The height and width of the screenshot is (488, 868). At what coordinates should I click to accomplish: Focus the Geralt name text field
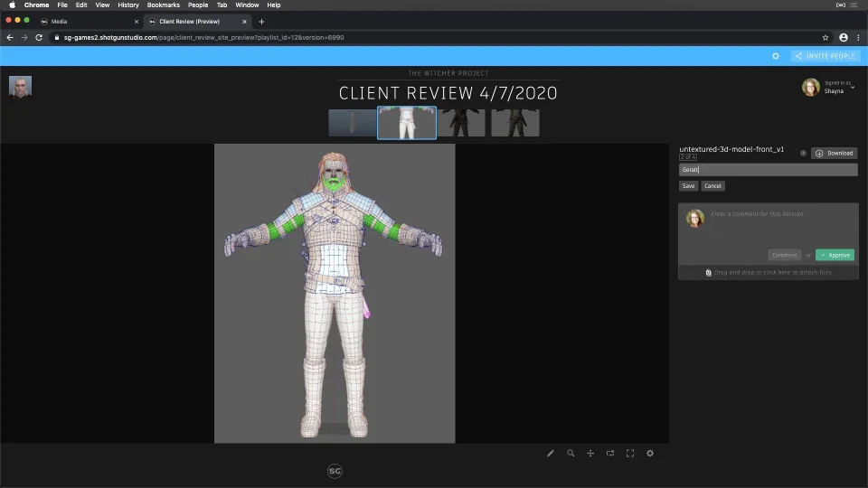[769, 169]
